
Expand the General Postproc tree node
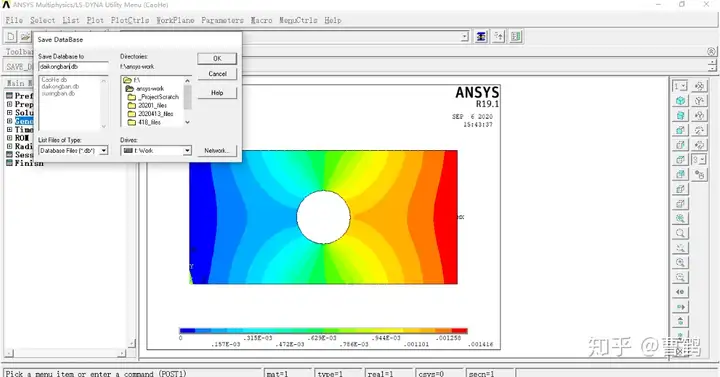coord(9,121)
